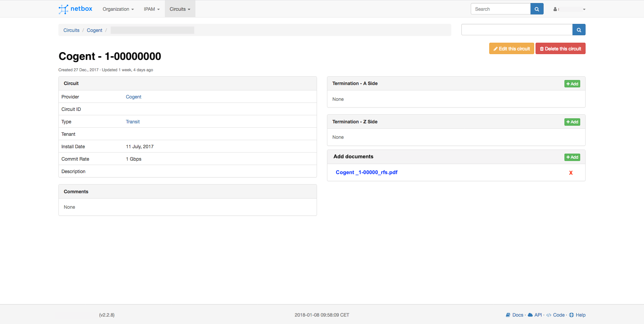Viewport: 644px width, 324px height.
Task: Click the navbar search magnifier button
Action: coord(537,9)
